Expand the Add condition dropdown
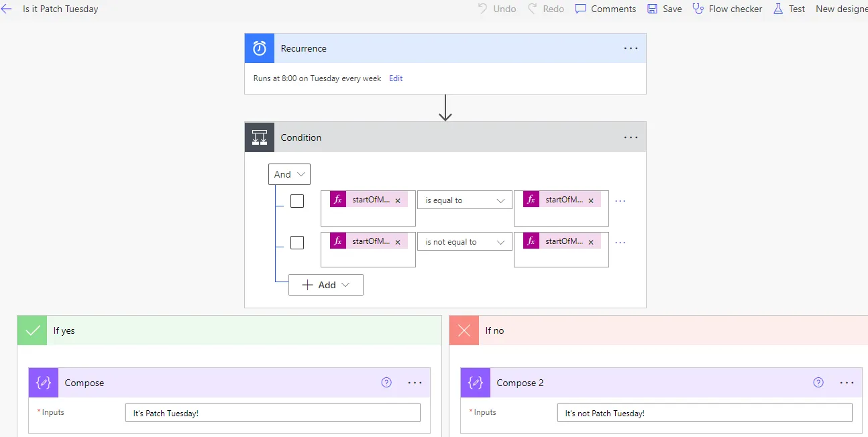 [x=326, y=285]
